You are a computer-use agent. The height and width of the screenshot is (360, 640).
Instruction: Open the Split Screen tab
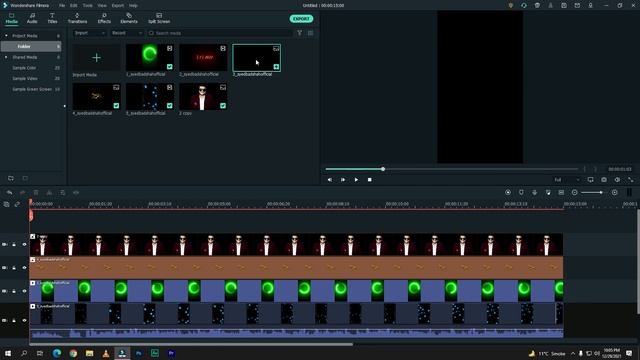pos(159,18)
